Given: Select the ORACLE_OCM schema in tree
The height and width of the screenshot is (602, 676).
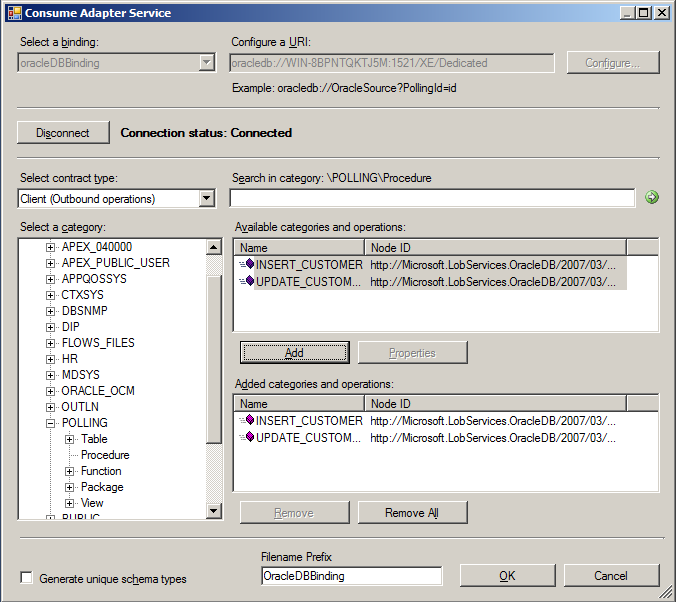Looking at the screenshot, I should [x=98, y=391].
